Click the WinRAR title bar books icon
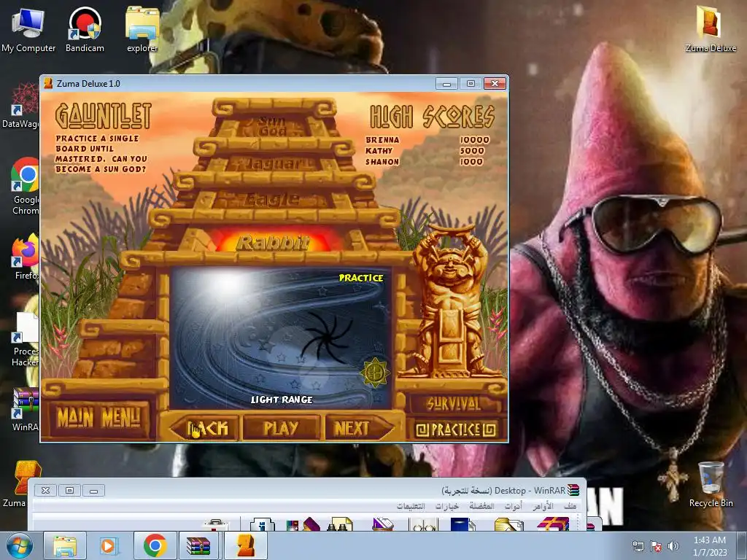The image size is (747, 560). coord(573,490)
